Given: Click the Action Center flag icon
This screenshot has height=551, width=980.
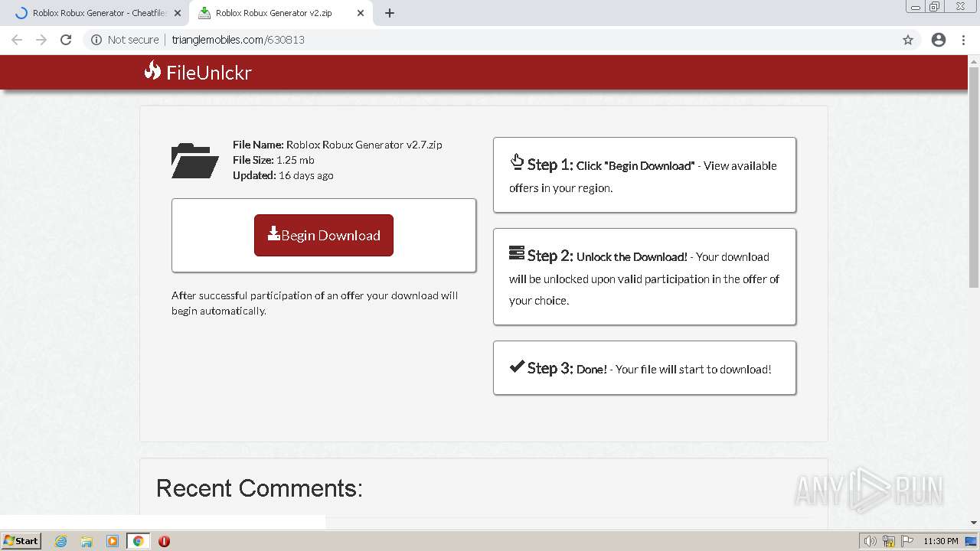Looking at the screenshot, I should (x=907, y=541).
